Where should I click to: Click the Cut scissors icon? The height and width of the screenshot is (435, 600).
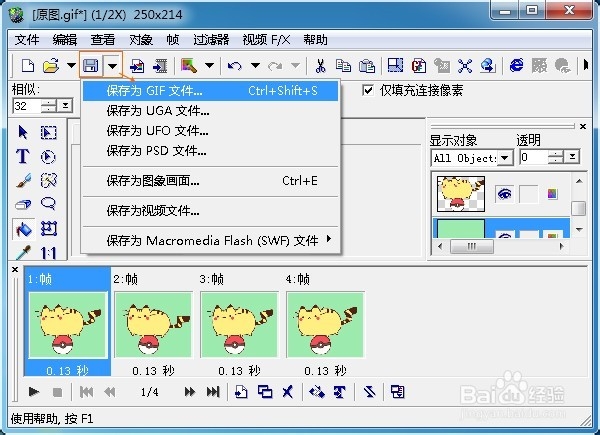320,66
